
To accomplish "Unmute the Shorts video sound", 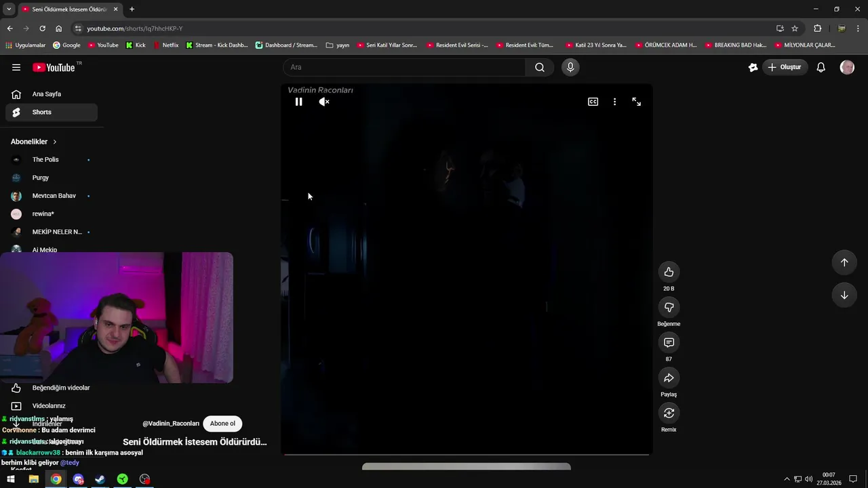I will point(324,102).
